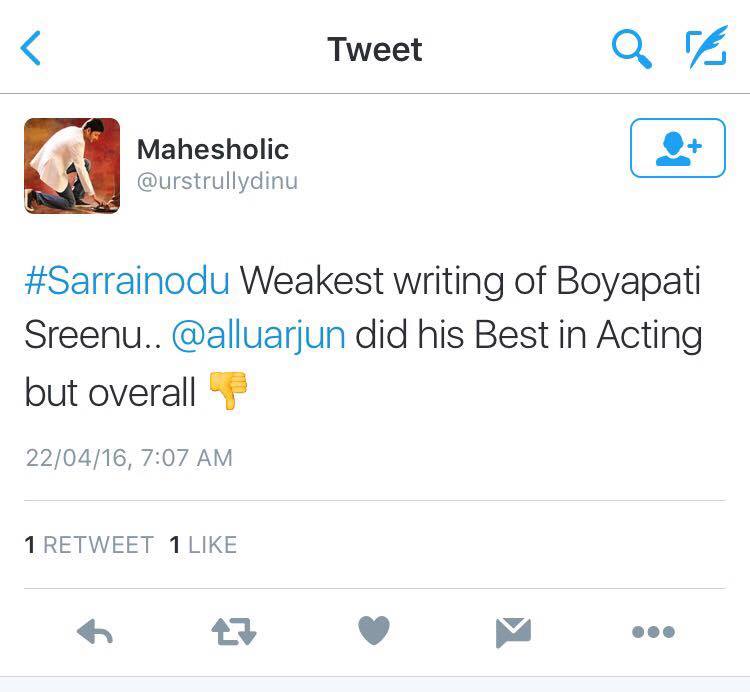
Task: Tap the tweet timestamp 22/04/16, 7:07 AM
Action: pos(128,458)
